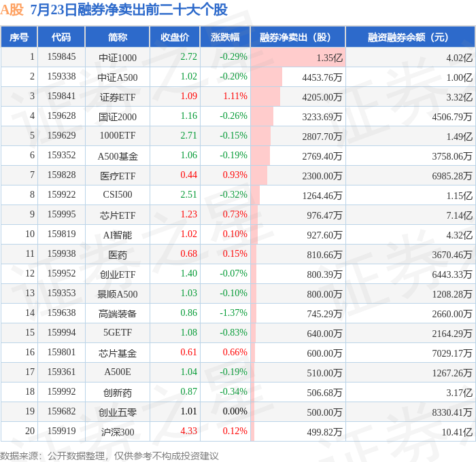The width and height of the screenshot is (476, 462).
Task: Click the name 中证1000
Action: click(118, 57)
